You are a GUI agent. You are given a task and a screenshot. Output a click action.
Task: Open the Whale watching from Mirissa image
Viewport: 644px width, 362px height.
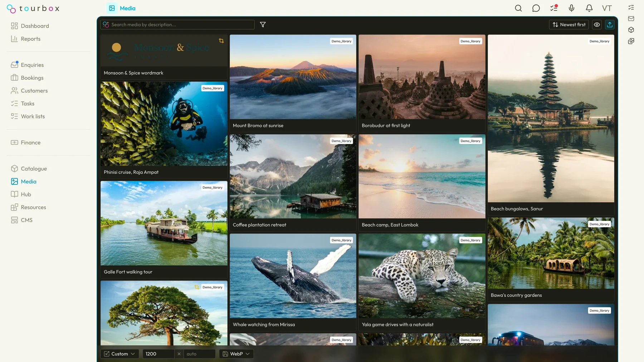pyautogui.click(x=293, y=276)
